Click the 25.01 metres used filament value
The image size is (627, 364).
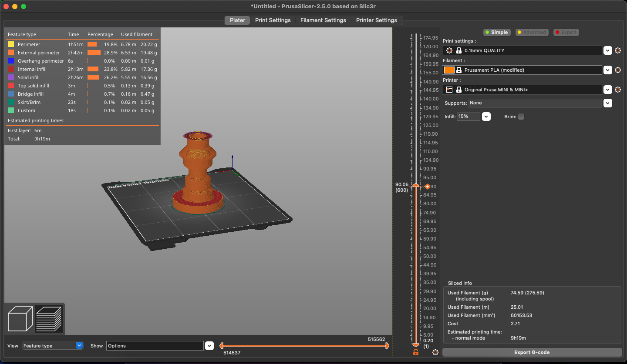[516, 307]
